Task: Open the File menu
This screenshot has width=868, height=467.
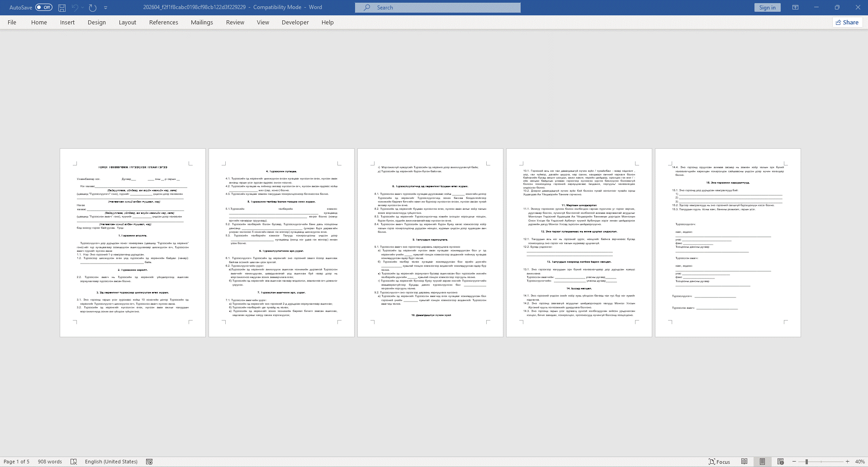Action: click(x=12, y=23)
